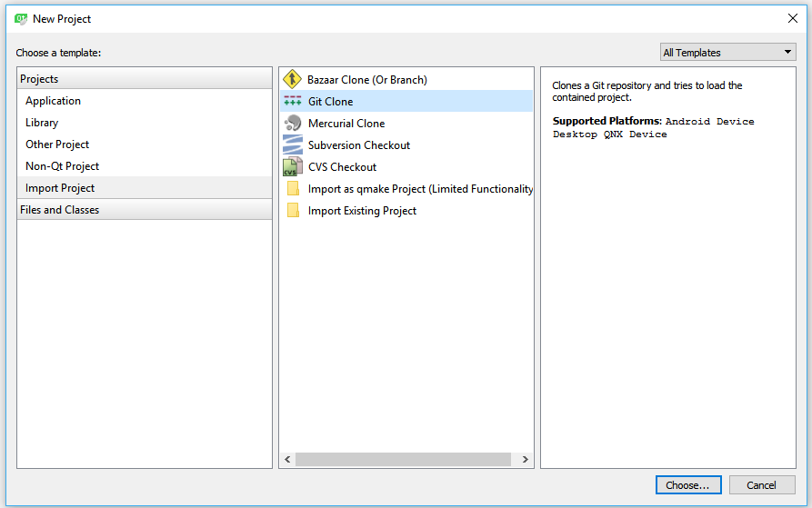The image size is (812, 508).
Task: Open the All Templates dropdown
Action: [727, 52]
